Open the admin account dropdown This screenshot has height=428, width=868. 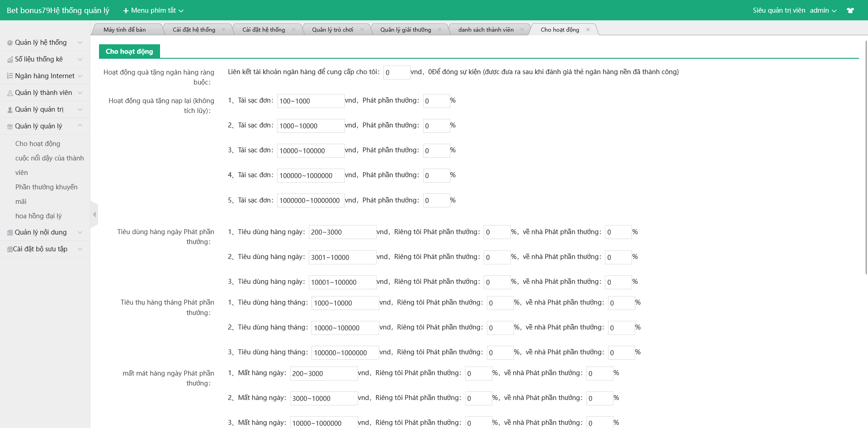pyautogui.click(x=823, y=10)
